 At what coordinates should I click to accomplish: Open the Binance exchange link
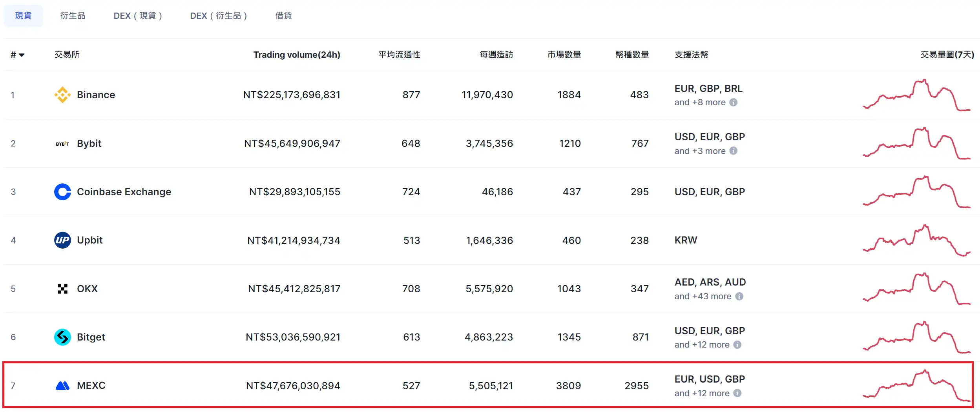[x=96, y=95]
